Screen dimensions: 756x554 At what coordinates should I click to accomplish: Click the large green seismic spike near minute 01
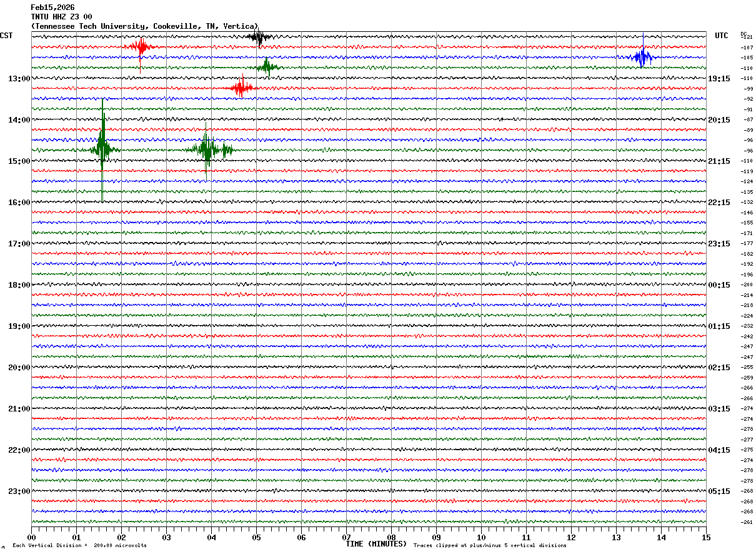point(102,149)
